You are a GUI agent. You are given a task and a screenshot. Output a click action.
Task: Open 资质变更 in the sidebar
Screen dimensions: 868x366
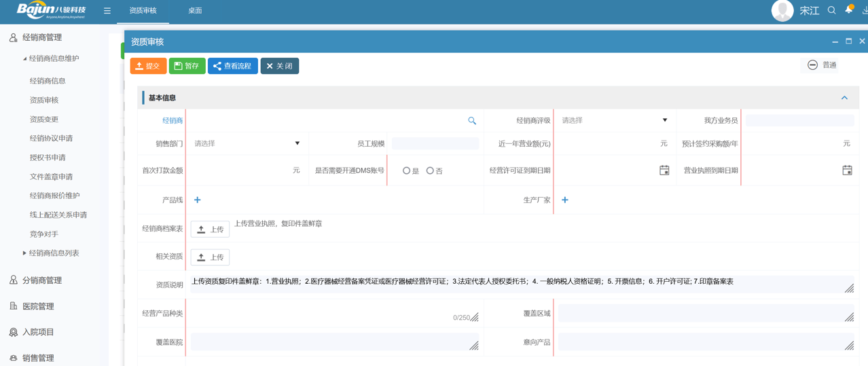44,120
